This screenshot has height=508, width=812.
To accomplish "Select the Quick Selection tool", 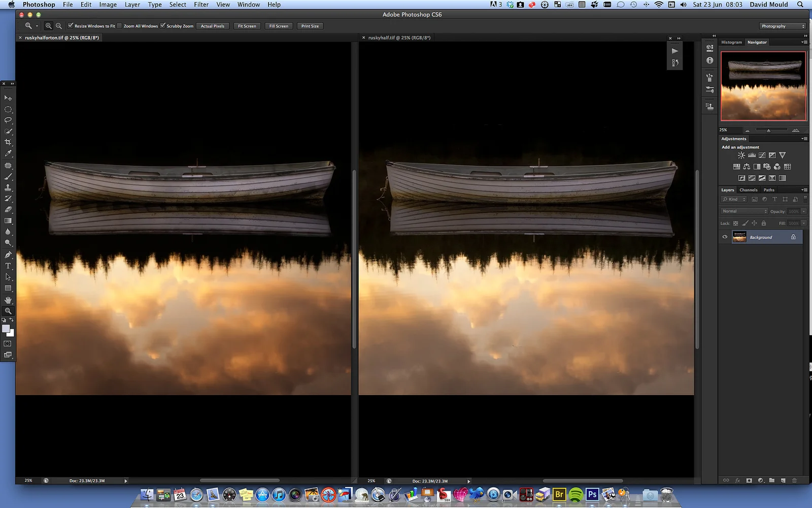I will tap(8, 131).
